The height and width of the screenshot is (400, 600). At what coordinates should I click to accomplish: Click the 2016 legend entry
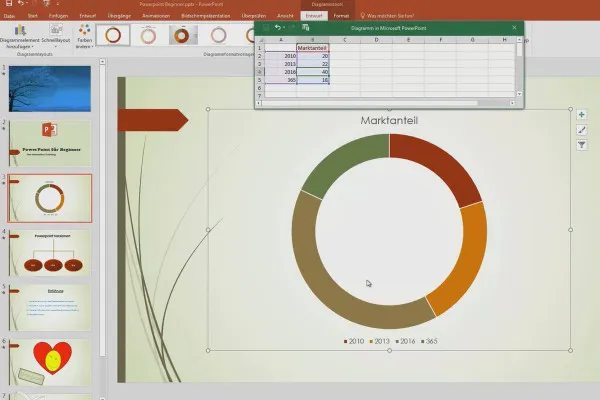[405, 341]
